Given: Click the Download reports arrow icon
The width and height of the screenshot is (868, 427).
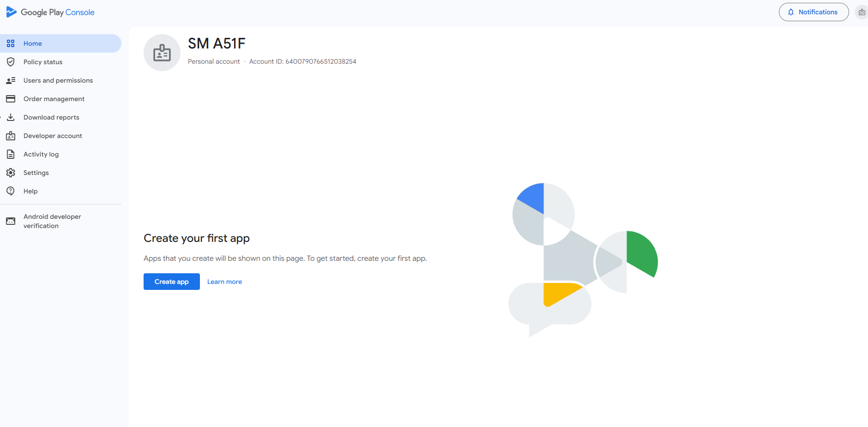Looking at the screenshot, I should 11,117.
